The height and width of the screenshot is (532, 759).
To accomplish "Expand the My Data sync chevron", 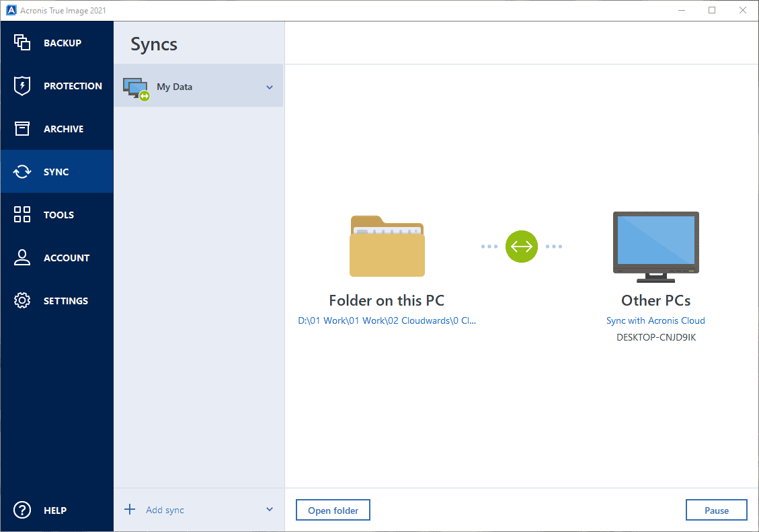I will click(270, 87).
